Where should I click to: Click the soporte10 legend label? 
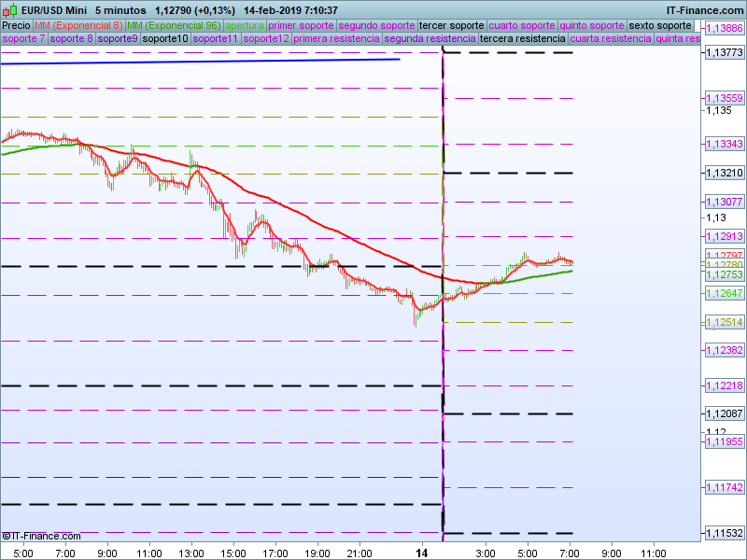pyautogui.click(x=166, y=39)
